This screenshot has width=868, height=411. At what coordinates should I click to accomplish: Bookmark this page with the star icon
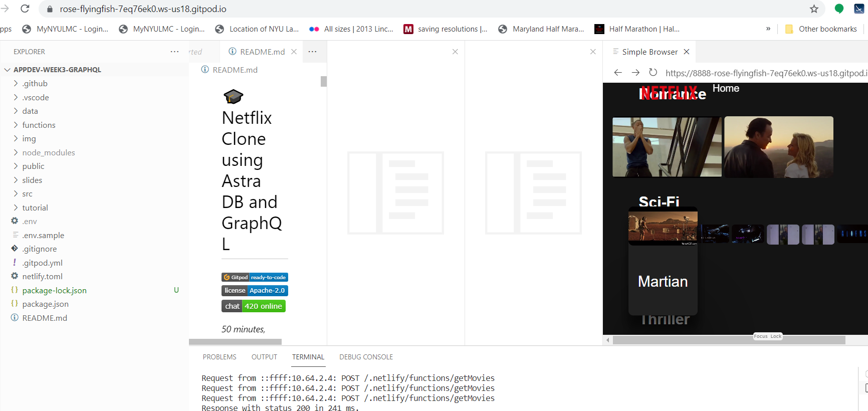pyautogui.click(x=814, y=9)
